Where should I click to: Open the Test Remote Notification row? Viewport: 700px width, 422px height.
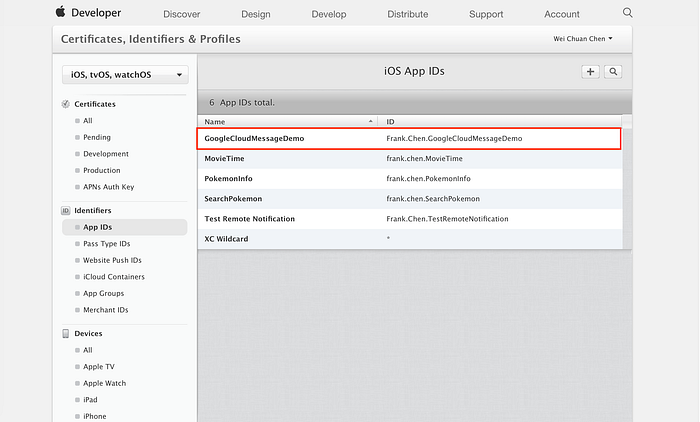410,219
